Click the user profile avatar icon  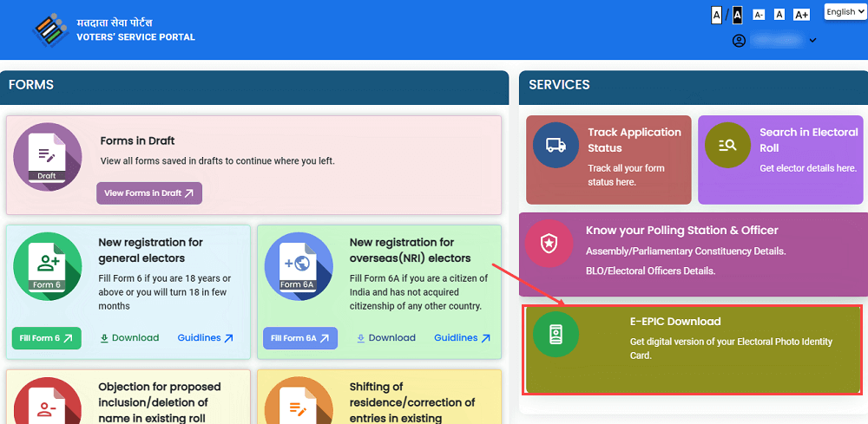(739, 41)
